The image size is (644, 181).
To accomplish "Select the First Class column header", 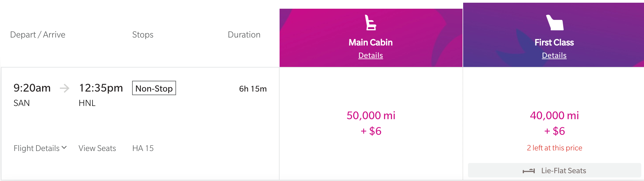I will pos(553,35).
